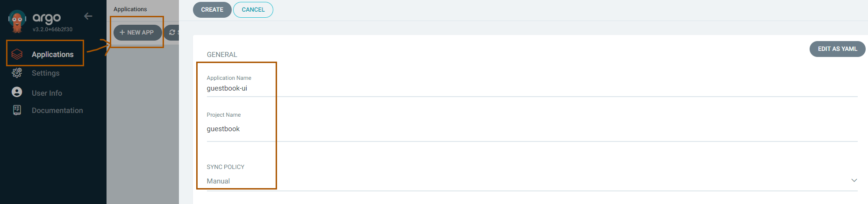
Task: Click the user avatar icon in sidebar
Action: tap(17, 92)
